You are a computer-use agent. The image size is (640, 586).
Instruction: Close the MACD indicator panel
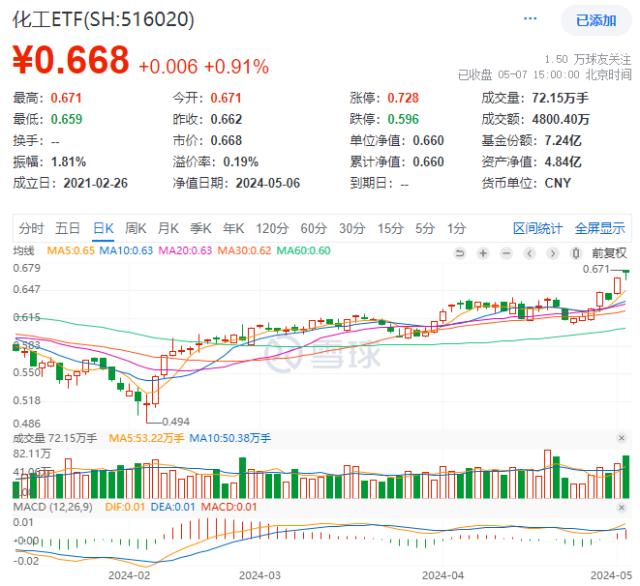(622, 507)
